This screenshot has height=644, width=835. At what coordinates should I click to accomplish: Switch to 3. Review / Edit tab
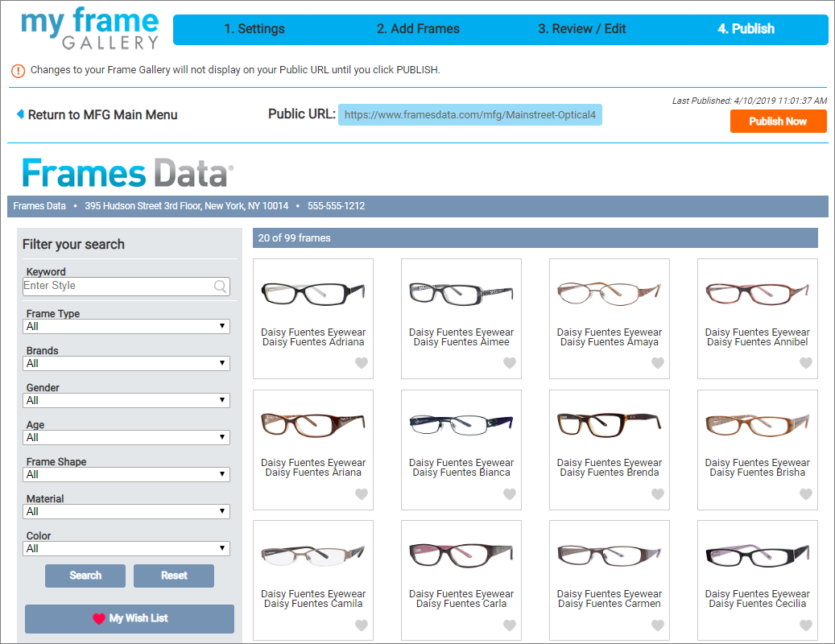581,29
